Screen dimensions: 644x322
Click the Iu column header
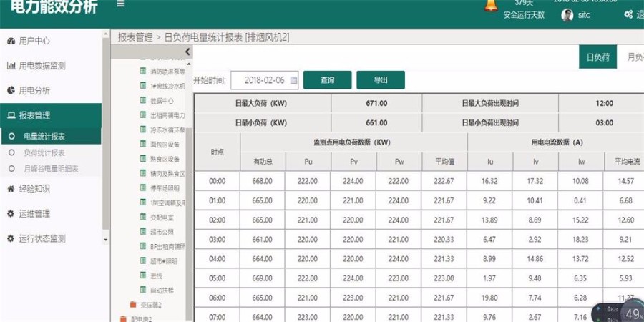tap(490, 162)
